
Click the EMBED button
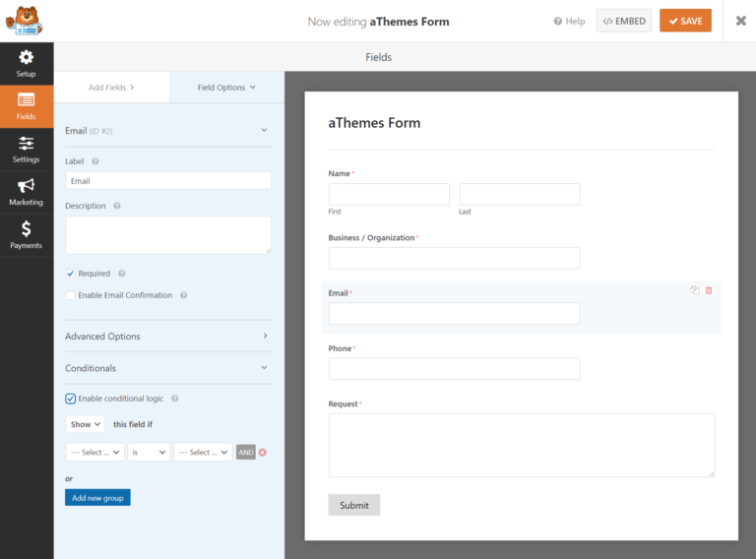tap(624, 21)
